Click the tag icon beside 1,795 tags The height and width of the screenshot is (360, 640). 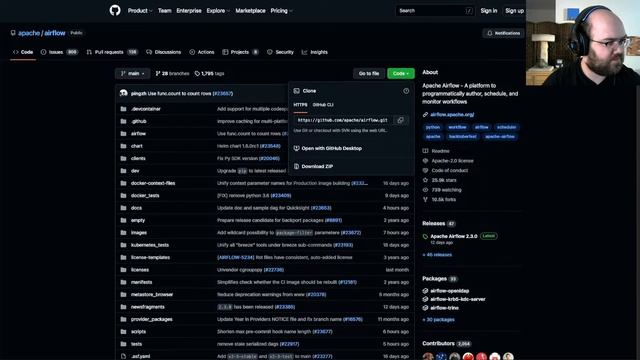197,73
